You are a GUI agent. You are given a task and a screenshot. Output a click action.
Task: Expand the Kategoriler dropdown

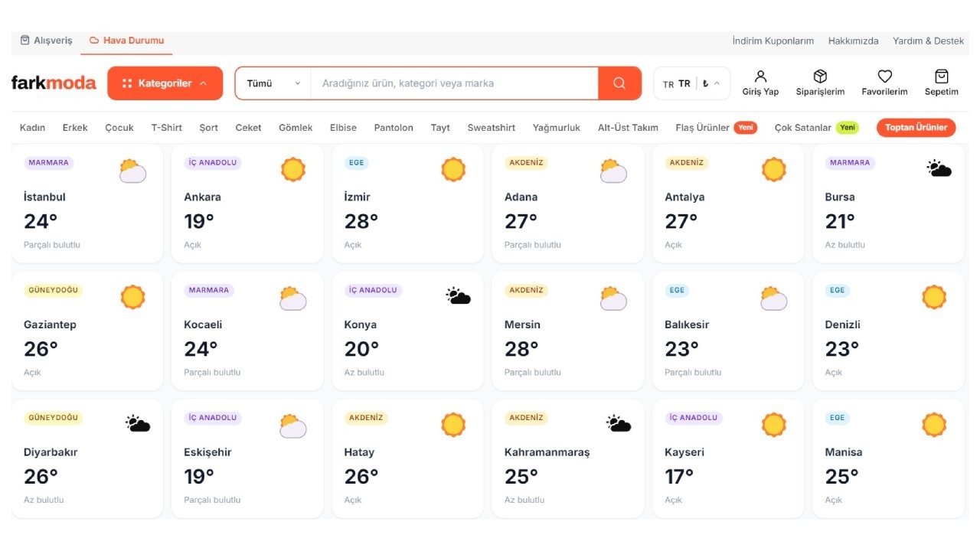(x=165, y=83)
